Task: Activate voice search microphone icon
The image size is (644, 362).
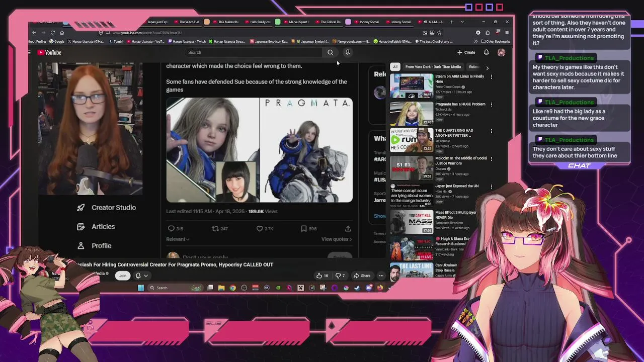Action: (347, 52)
